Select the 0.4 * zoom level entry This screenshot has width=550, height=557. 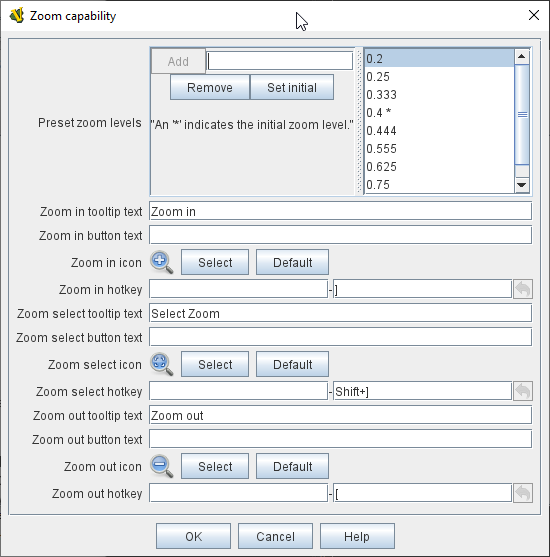[x=439, y=113]
